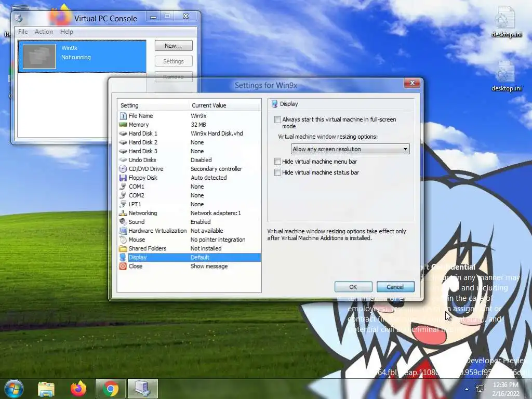Select the Not available value
The width and height of the screenshot is (532, 399).
coord(207,231)
